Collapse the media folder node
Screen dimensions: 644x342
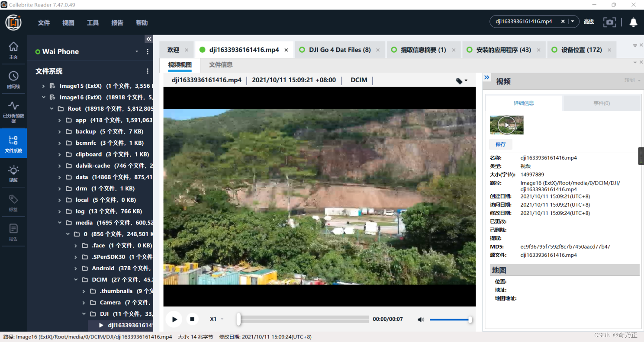tap(60, 223)
